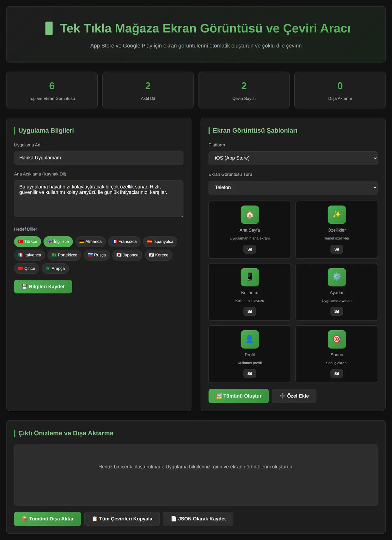Click the Sonuç target icon
This screenshot has width=392, height=540.
coord(336,339)
